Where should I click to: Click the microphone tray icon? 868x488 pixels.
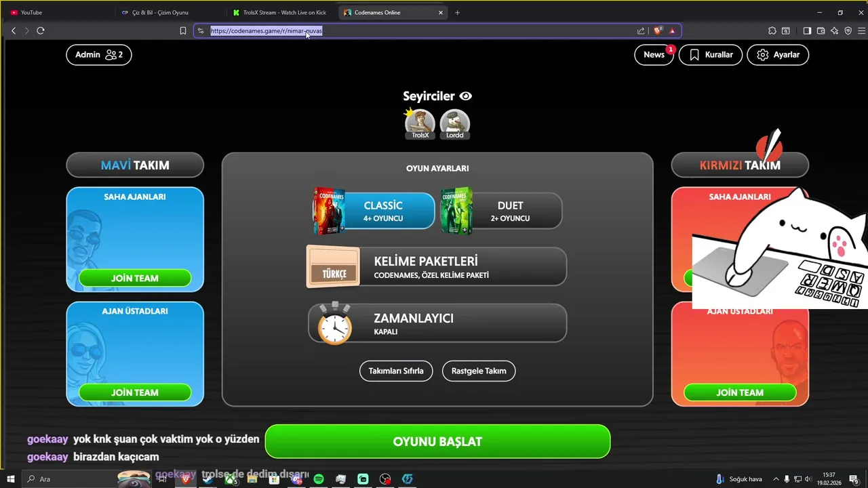coord(787,479)
